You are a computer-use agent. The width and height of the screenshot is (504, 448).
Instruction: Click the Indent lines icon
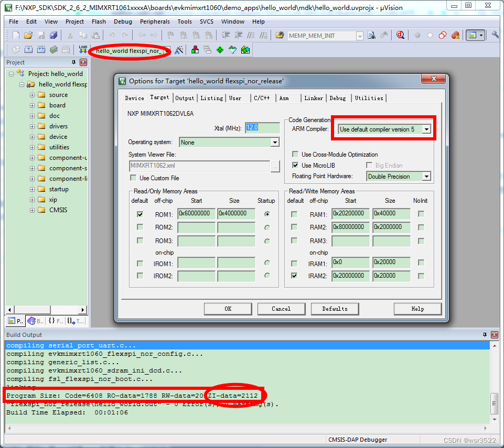226,35
